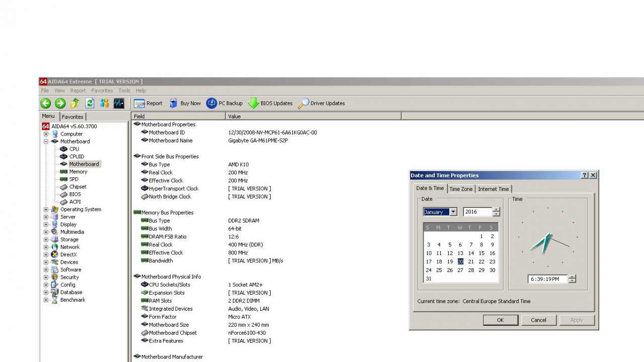
Task: Click the 2016 year field
Action: [477, 212]
